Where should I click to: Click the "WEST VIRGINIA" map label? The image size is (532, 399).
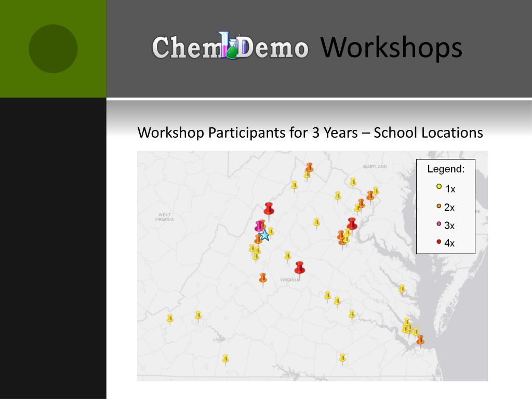(164, 217)
